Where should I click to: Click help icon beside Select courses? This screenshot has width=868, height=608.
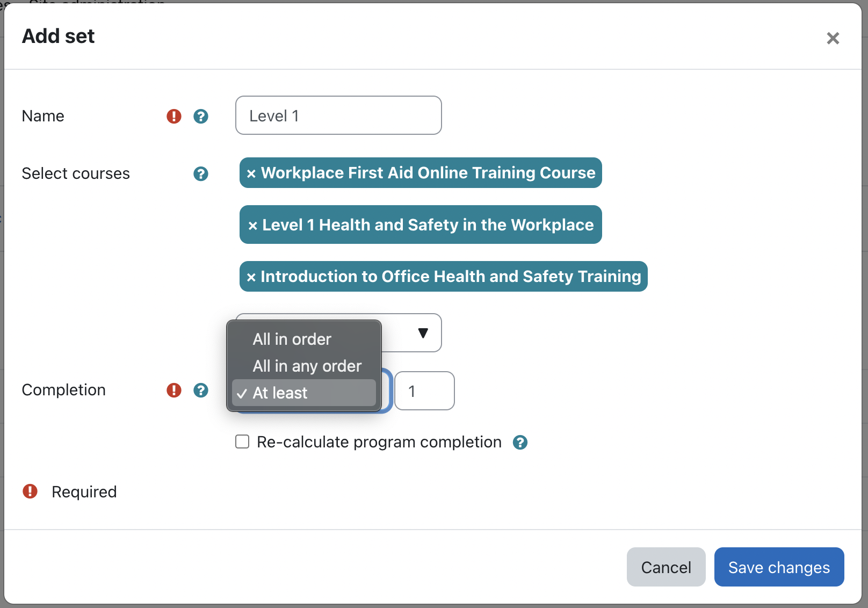201,173
